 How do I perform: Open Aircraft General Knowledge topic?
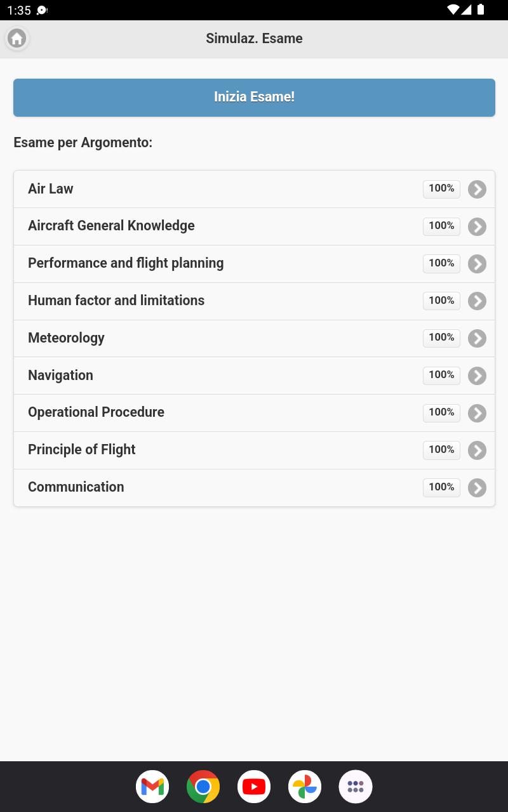254,226
